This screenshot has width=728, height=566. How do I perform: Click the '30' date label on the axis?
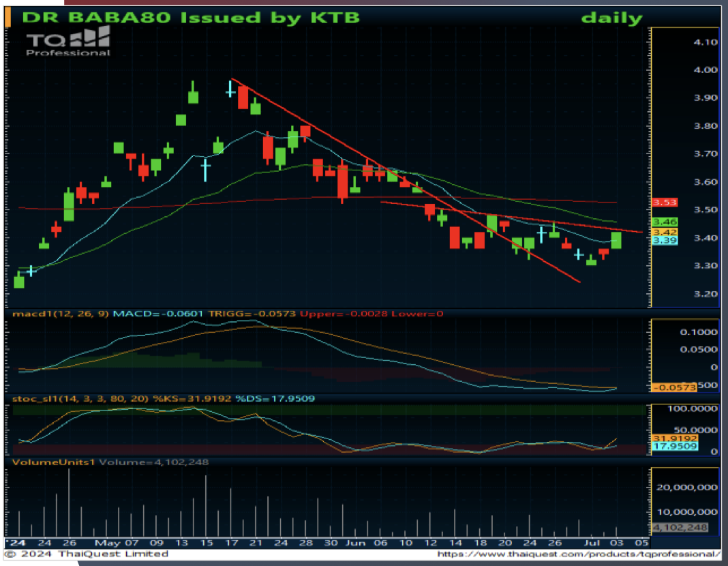click(x=331, y=543)
